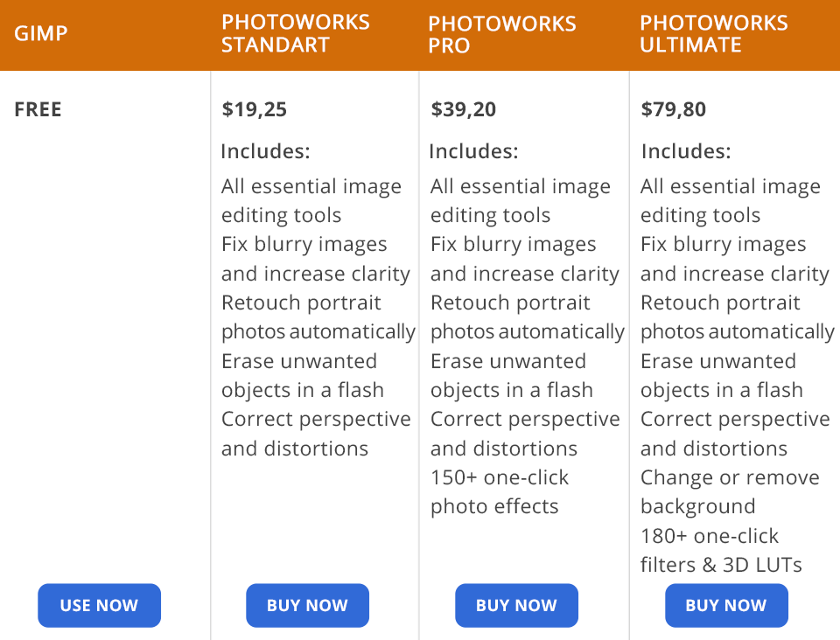Click the $19,25 price text
The image size is (840, 640).
pyautogui.click(x=254, y=109)
